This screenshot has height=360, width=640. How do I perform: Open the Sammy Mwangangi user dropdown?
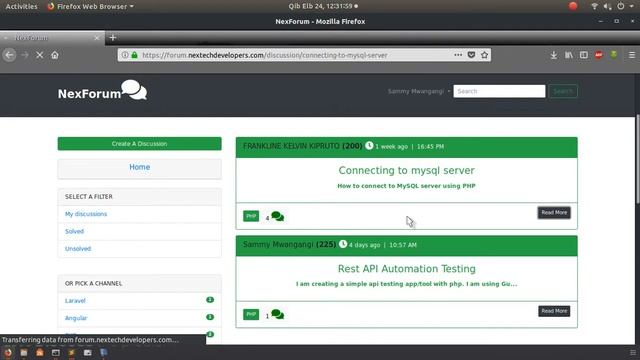pyautogui.click(x=419, y=91)
